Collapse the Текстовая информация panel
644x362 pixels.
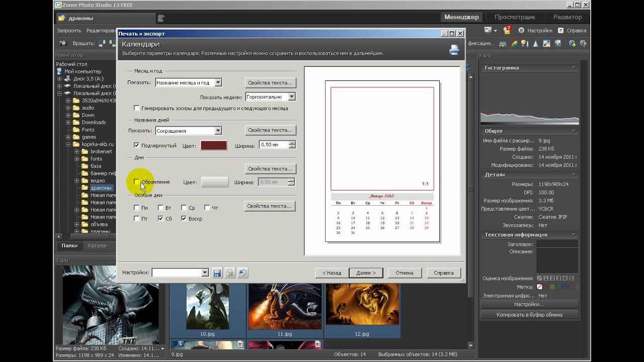pyautogui.click(x=574, y=235)
